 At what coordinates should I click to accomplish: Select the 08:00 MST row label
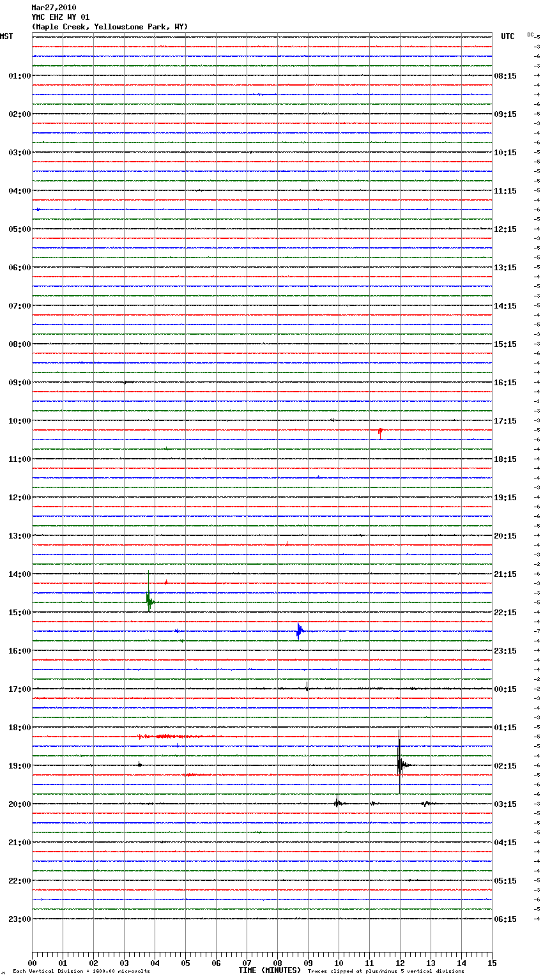20,344
